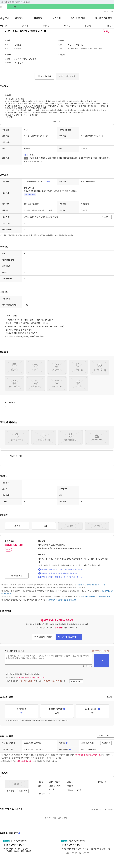Image resolution: width=114 pixels, height=868 pixels.
Task: Jump to the 복리후생 section tab
Action: (x=67, y=26)
